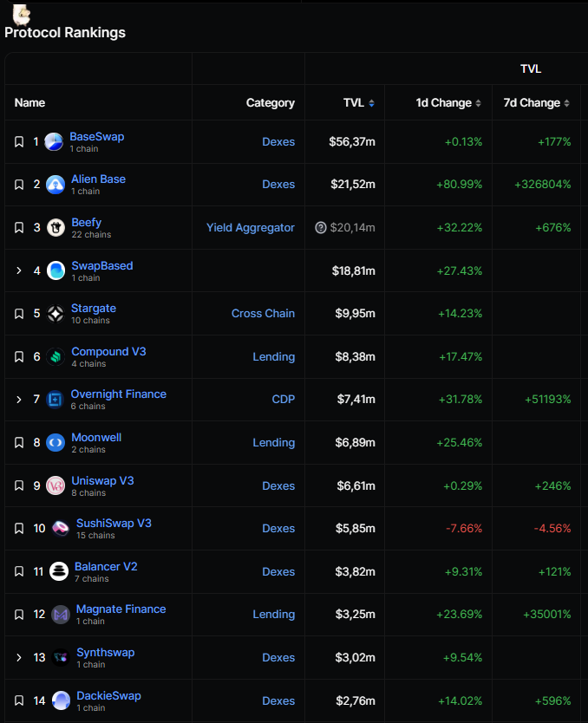Bookmark Uniswap V3 protocol
This screenshot has width=588, height=723.
(x=19, y=485)
